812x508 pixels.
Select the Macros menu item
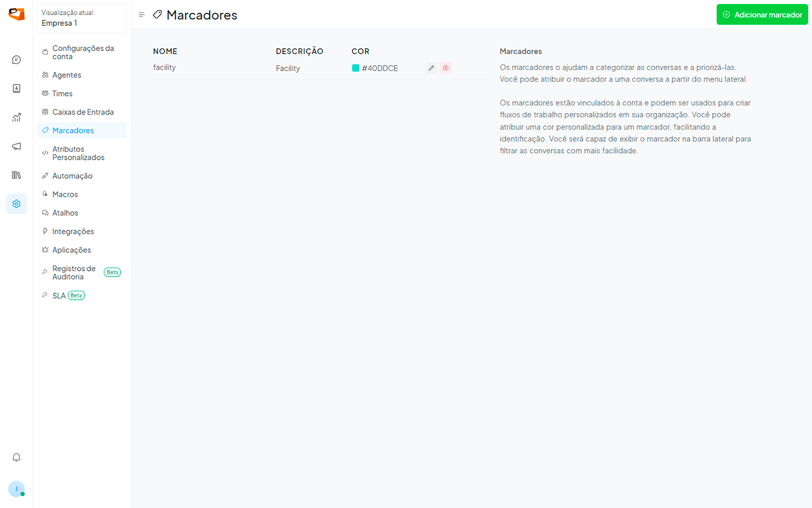pyautogui.click(x=65, y=195)
